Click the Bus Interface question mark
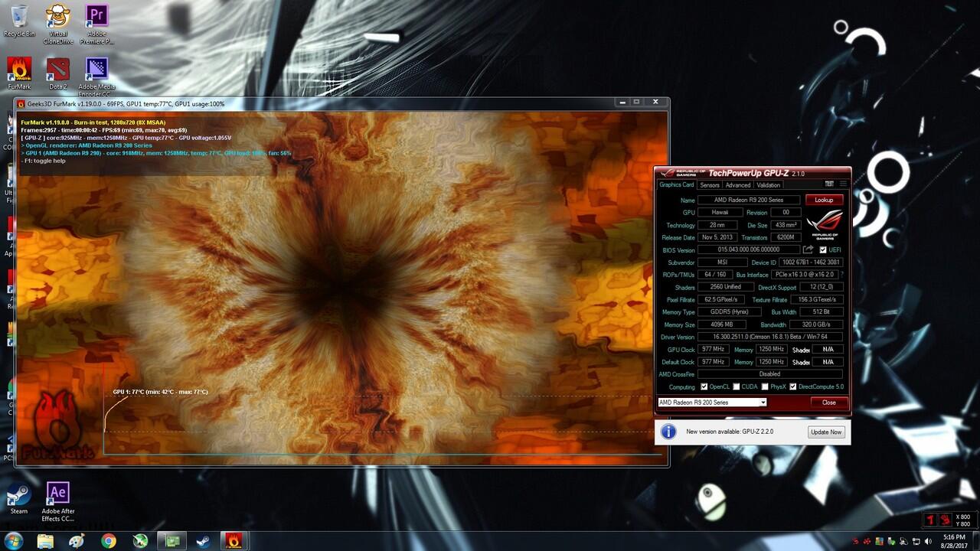 click(x=842, y=274)
